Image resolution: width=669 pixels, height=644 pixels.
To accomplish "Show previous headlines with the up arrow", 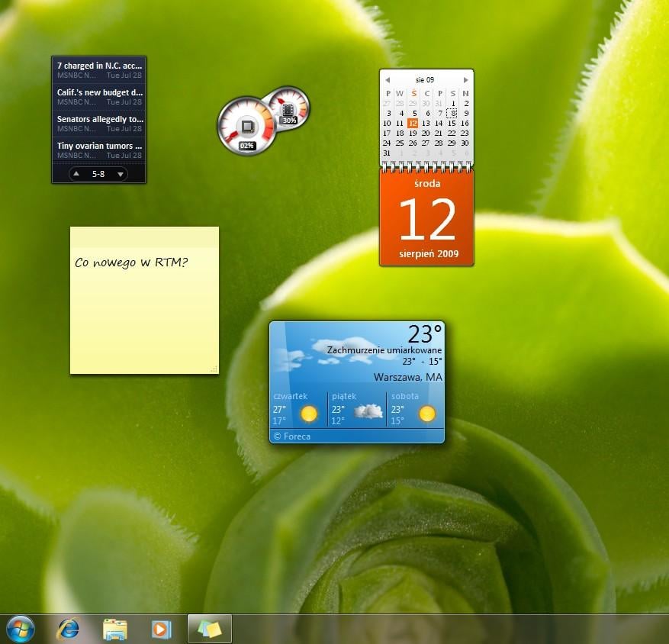I will [x=76, y=173].
